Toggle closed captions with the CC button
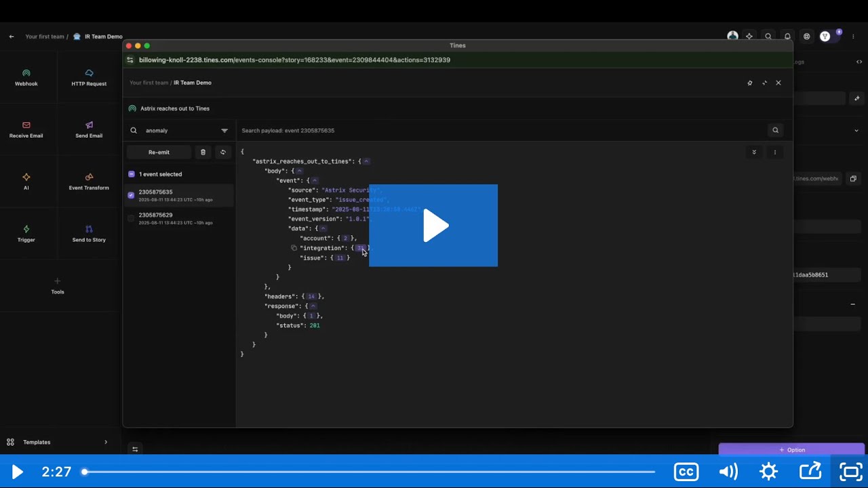The width and height of the screenshot is (868, 488). (x=686, y=472)
